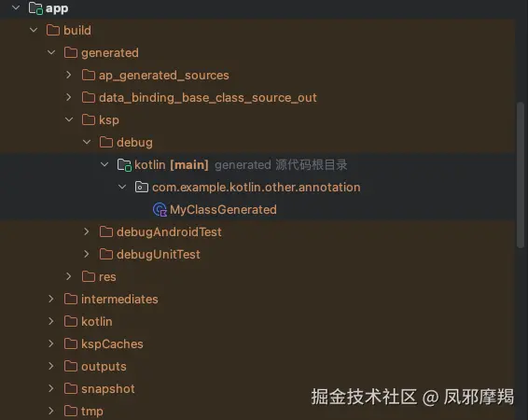Viewport: 528px width, 420px height.
Task: Expand the debugAndroidTest folder
Action: point(87,231)
